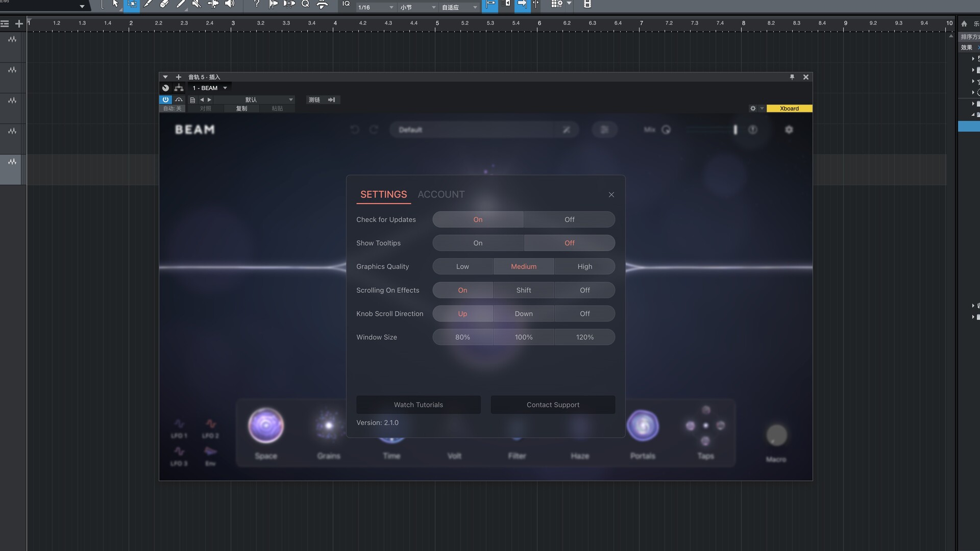Click the Watch Tutorials button
Screen dimensions: 980x551
point(418,405)
